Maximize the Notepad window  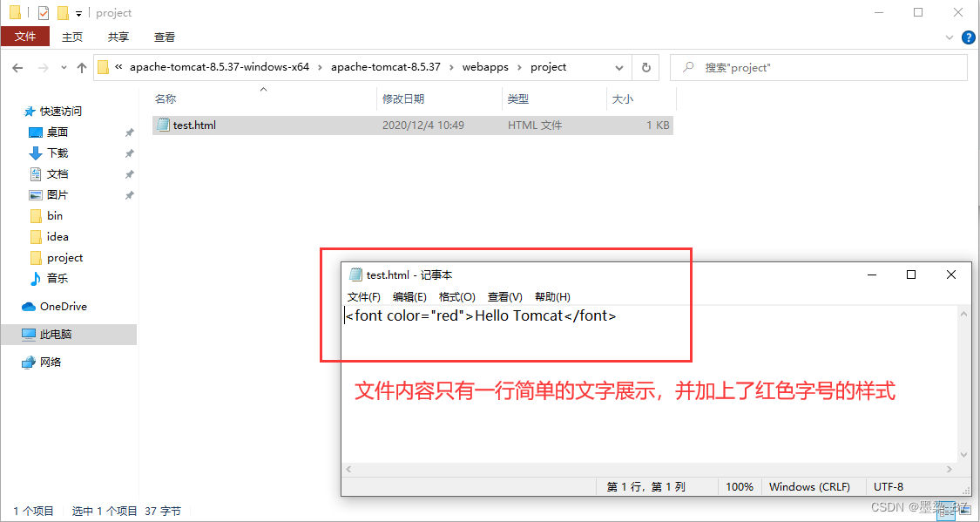(x=911, y=275)
